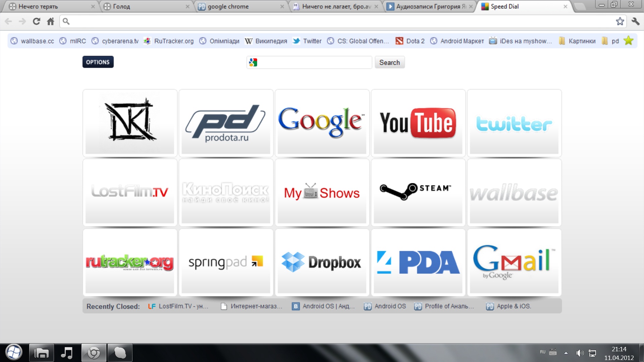Reopen the recently closed Android OS prodota page
Image resolution: width=644 pixels, height=362 pixels.
click(x=385, y=306)
